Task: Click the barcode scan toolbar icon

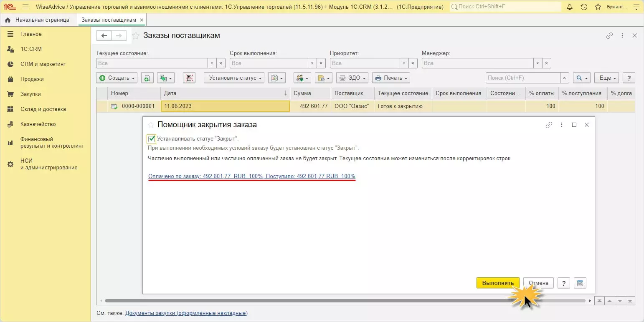Action: coord(189,78)
